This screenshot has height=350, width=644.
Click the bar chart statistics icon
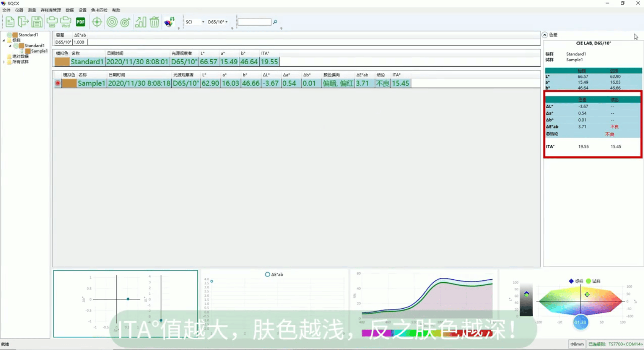[140, 22]
